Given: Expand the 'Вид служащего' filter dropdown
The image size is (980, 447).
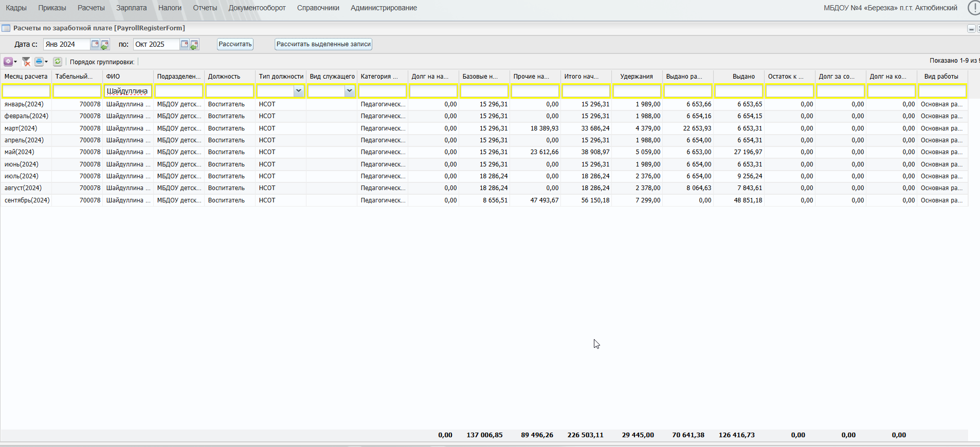Looking at the screenshot, I should pos(349,91).
